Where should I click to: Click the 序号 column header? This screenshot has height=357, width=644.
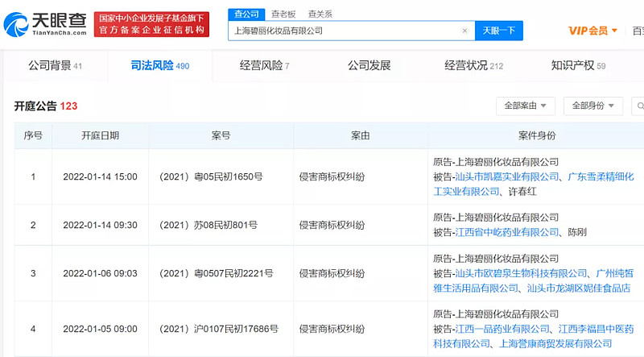tap(33, 135)
